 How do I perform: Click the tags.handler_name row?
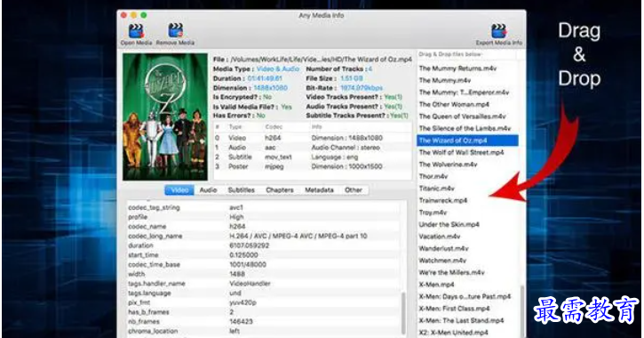coord(263,284)
